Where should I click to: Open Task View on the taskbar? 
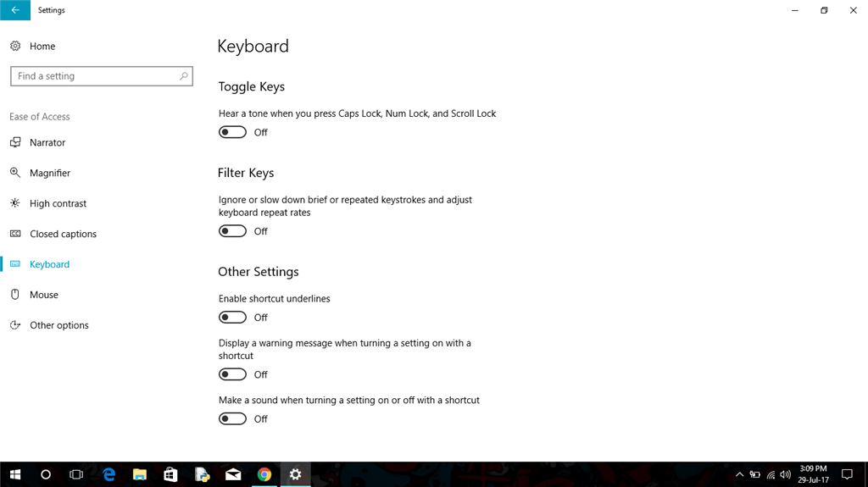[76, 474]
